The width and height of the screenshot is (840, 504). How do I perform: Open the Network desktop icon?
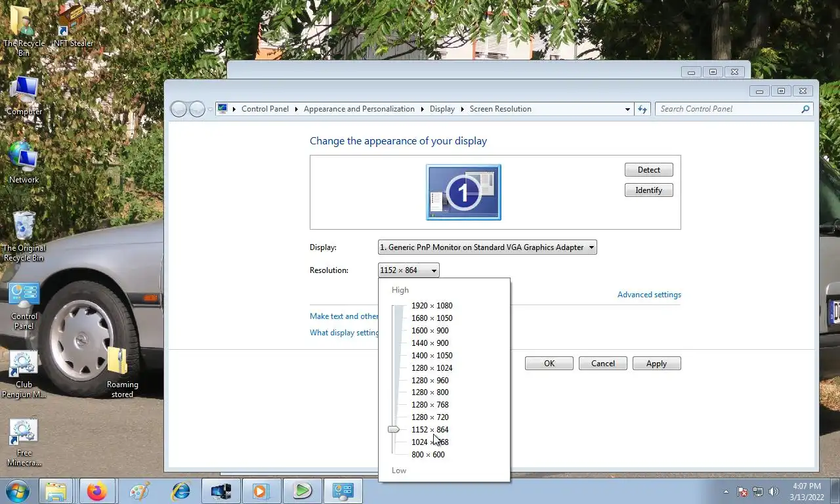[24, 163]
